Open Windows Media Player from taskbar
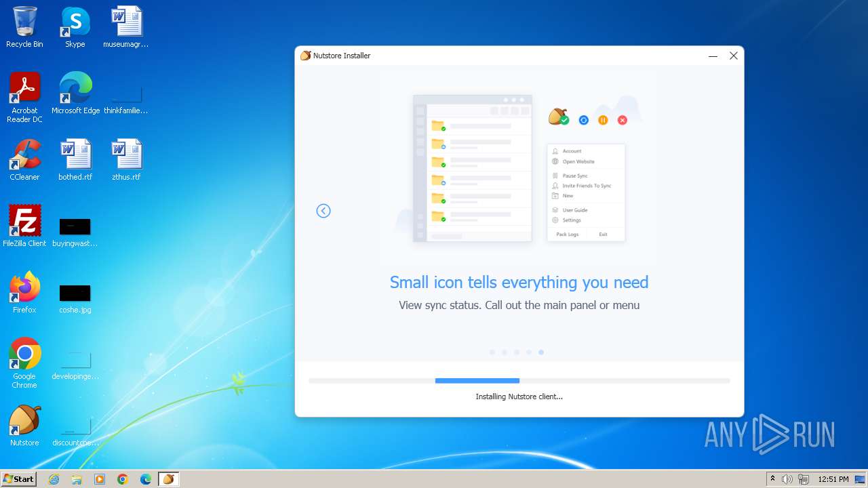 tap(100, 479)
